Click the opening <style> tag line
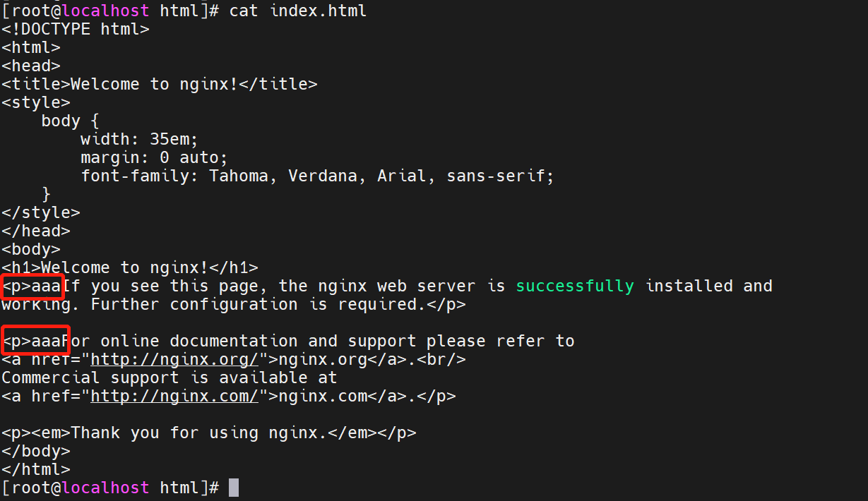The width and height of the screenshot is (868, 501). click(x=36, y=103)
